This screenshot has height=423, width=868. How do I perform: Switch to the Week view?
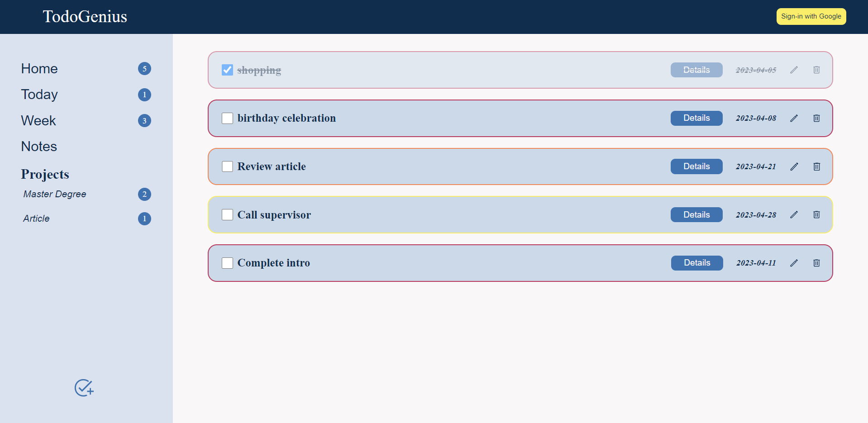(38, 121)
